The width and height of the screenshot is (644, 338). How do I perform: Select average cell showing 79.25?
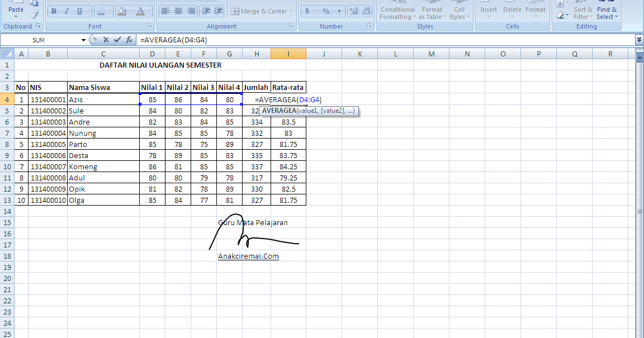288,178
